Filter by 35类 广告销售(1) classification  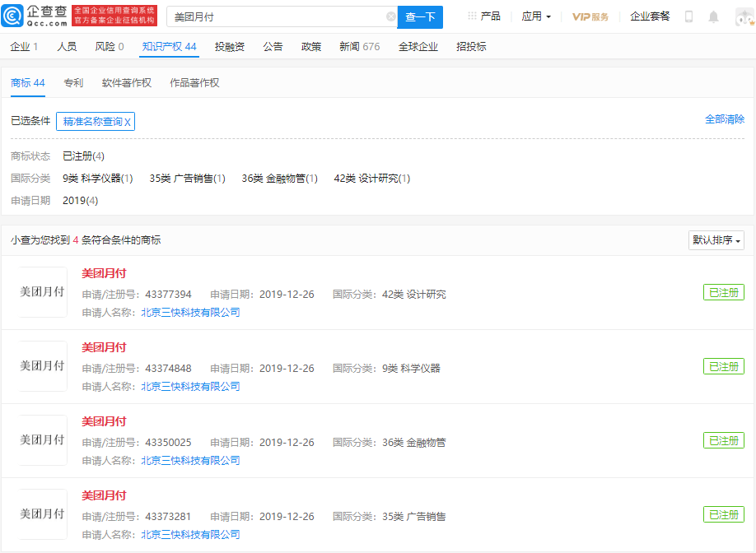(188, 179)
